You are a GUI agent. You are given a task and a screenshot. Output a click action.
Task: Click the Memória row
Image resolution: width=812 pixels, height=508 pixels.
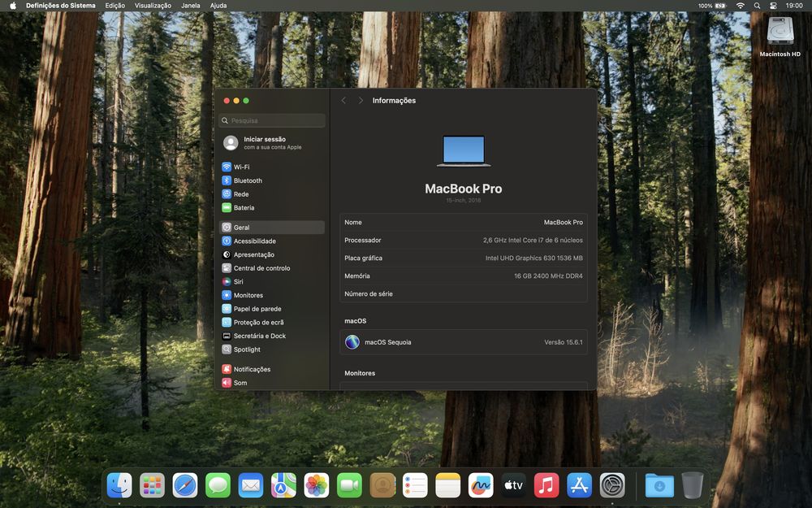coord(464,276)
